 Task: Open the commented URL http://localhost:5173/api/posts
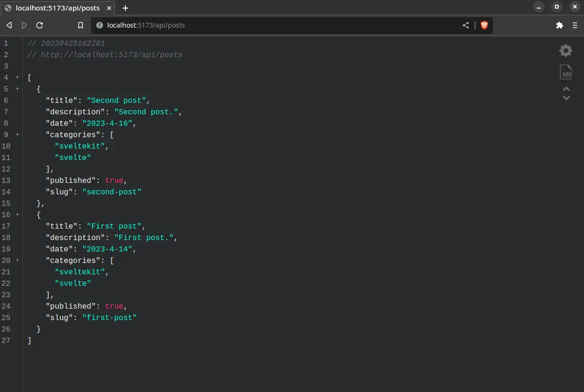pyautogui.click(x=112, y=55)
